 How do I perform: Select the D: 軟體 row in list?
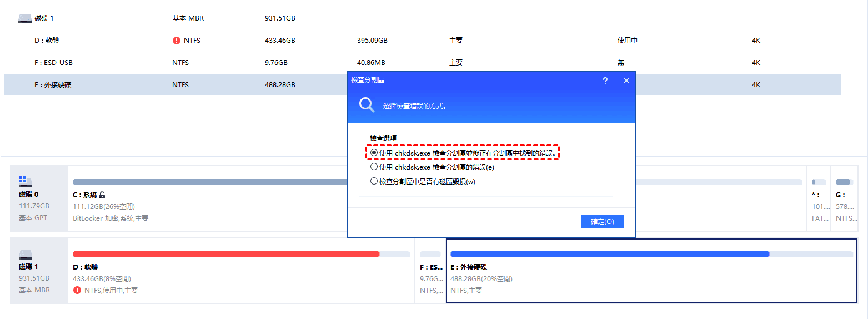[422, 41]
